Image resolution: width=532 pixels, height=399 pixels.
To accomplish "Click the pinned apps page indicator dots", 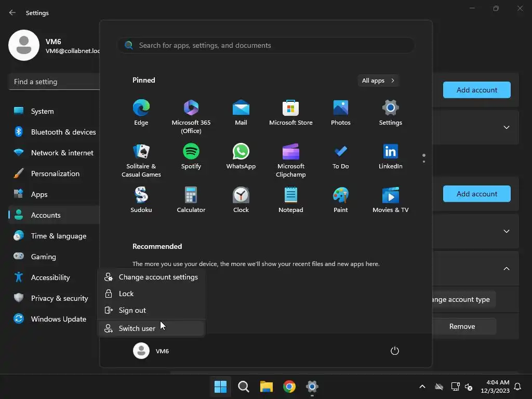I will point(424,158).
